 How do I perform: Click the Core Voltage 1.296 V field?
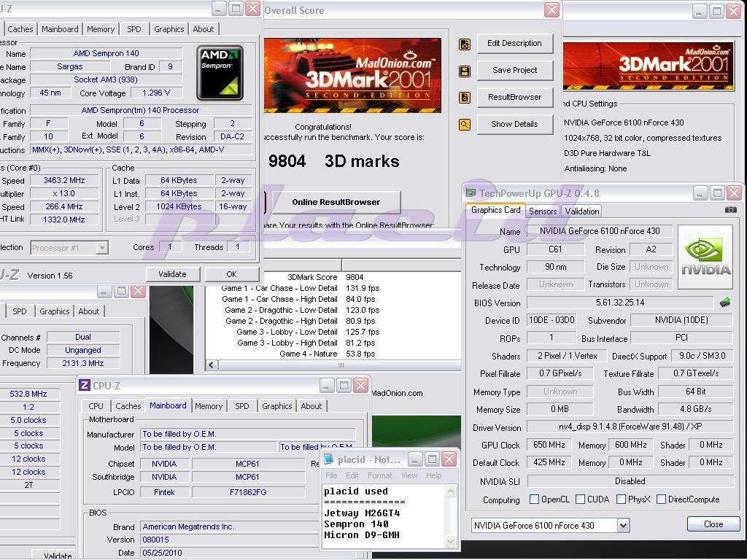[x=156, y=93]
